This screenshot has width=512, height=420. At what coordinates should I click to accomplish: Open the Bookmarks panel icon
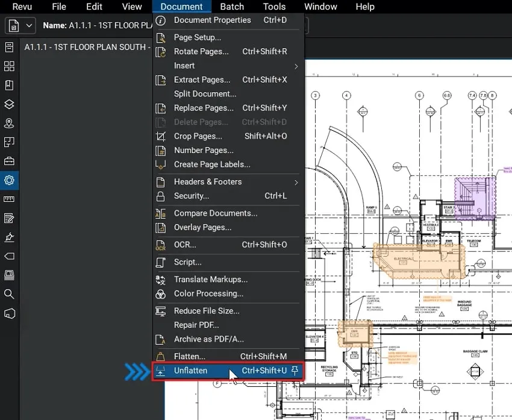(x=9, y=85)
